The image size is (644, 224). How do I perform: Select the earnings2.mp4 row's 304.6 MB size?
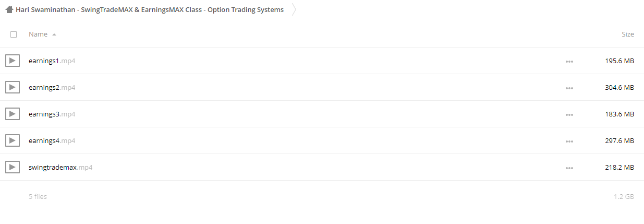pyautogui.click(x=619, y=87)
